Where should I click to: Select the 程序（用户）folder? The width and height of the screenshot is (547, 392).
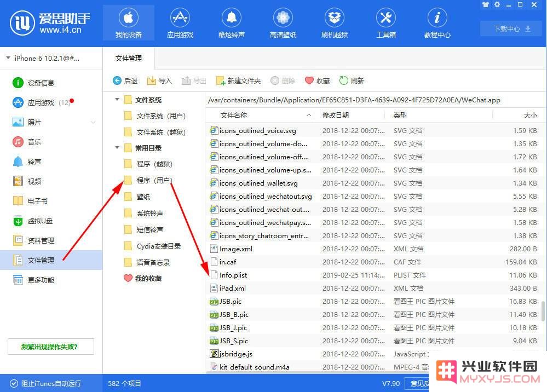148,180
